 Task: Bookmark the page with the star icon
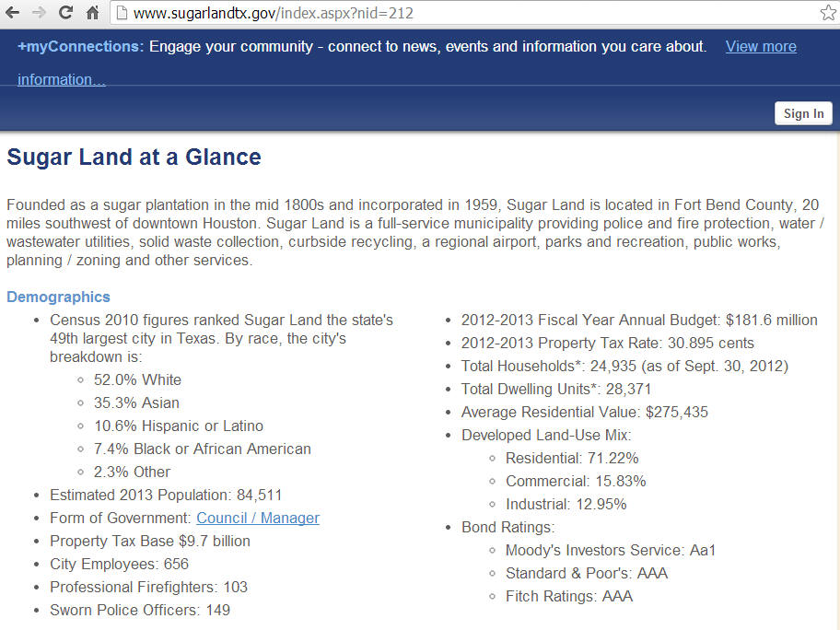pyautogui.click(x=828, y=13)
